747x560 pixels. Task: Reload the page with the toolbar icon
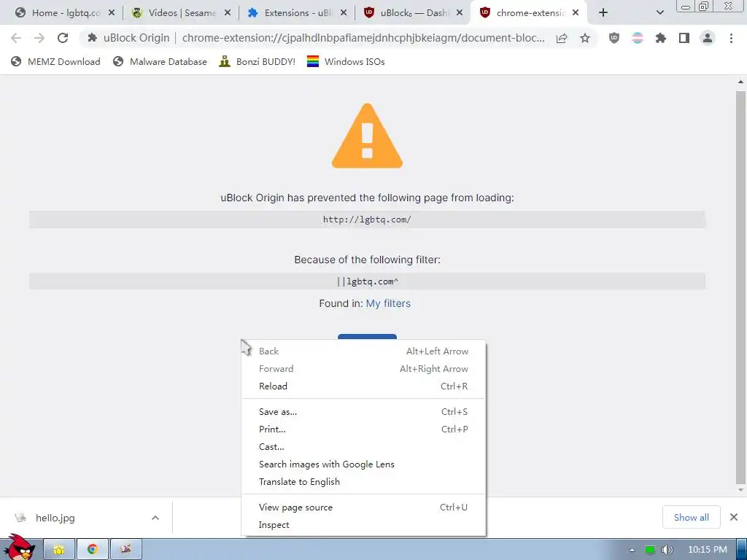point(63,38)
